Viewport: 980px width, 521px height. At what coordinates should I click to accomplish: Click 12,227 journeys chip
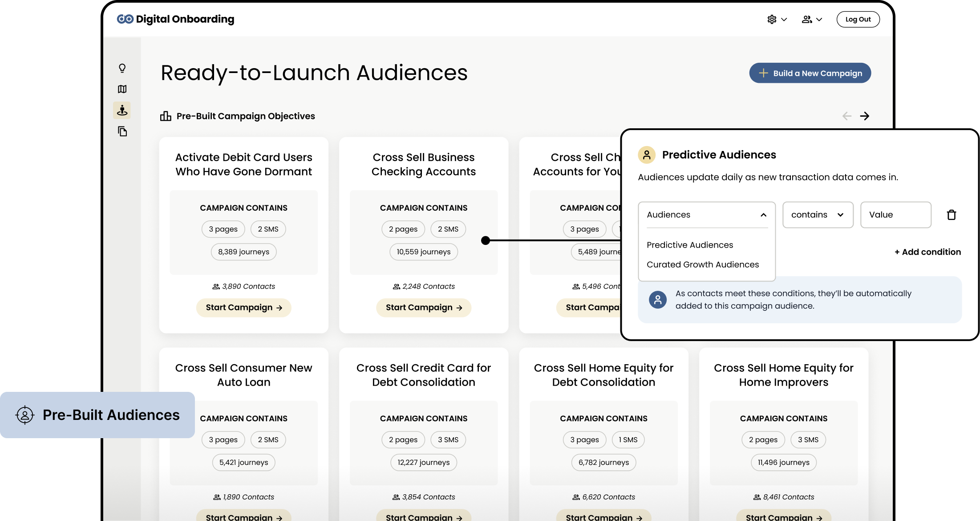coord(423,463)
